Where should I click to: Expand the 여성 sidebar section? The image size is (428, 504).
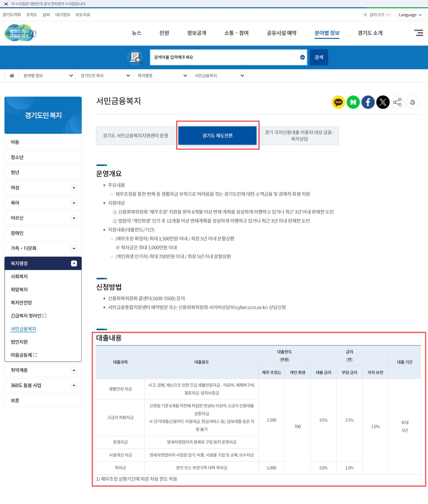pyautogui.click(x=74, y=188)
